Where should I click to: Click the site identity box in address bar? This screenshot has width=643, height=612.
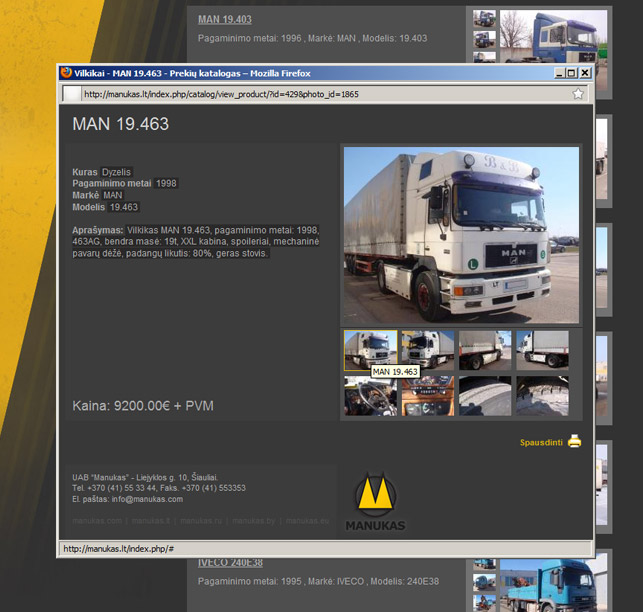72,94
